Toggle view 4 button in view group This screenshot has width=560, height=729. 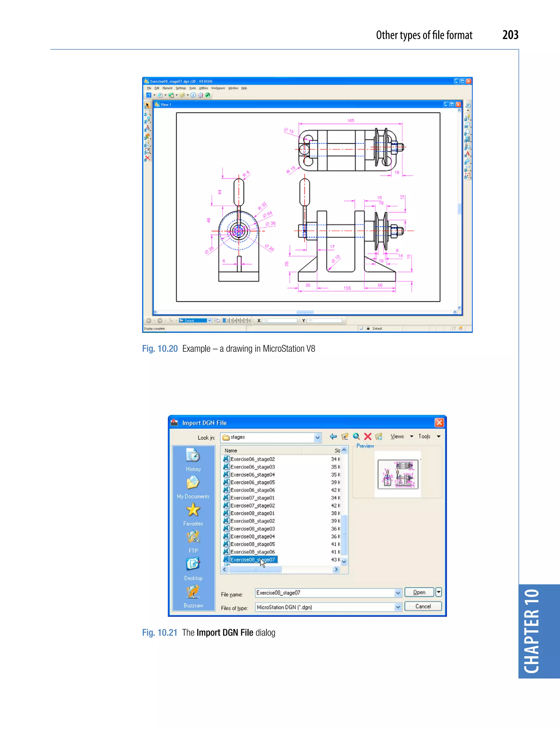click(x=235, y=321)
